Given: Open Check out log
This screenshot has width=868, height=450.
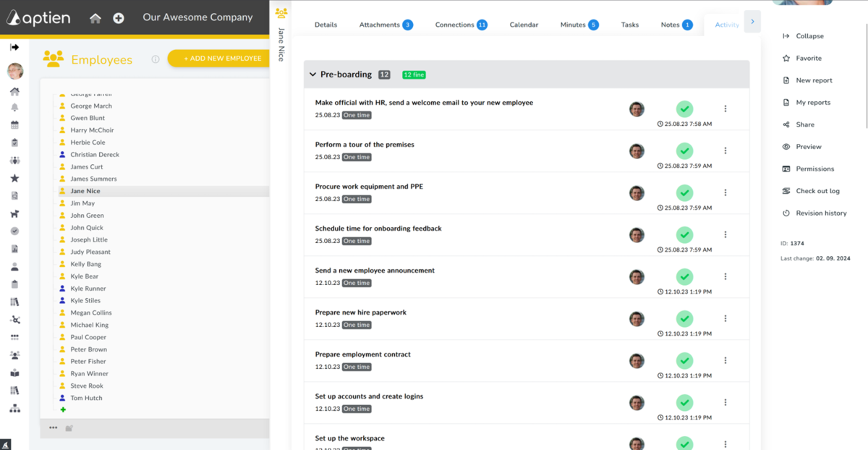Looking at the screenshot, I should (811, 191).
